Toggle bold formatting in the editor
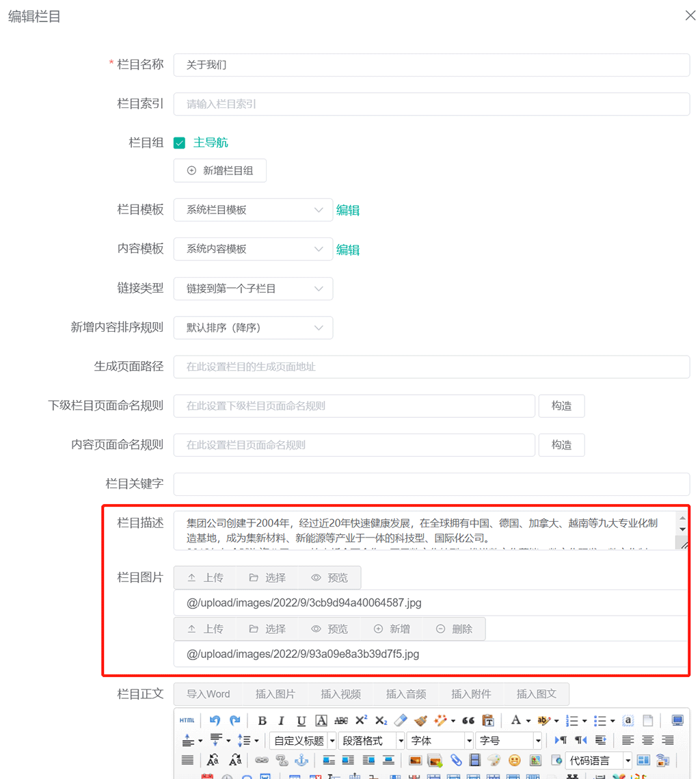This screenshot has height=779, width=700. coord(262,720)
